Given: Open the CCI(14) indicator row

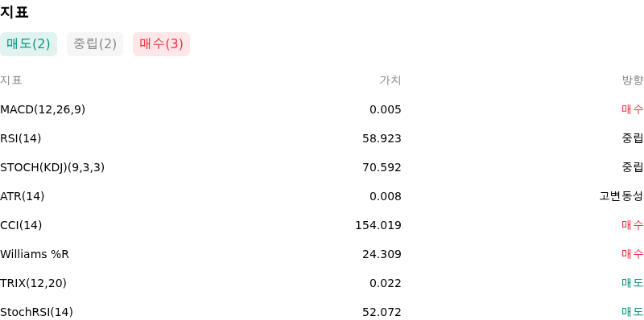Looking at the screenshot, I should pos(322,225).
